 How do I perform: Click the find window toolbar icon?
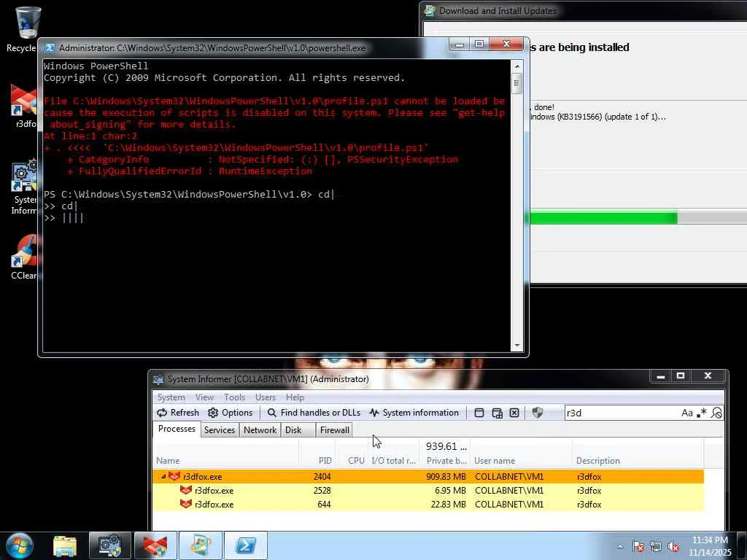[x=479, y=413]
